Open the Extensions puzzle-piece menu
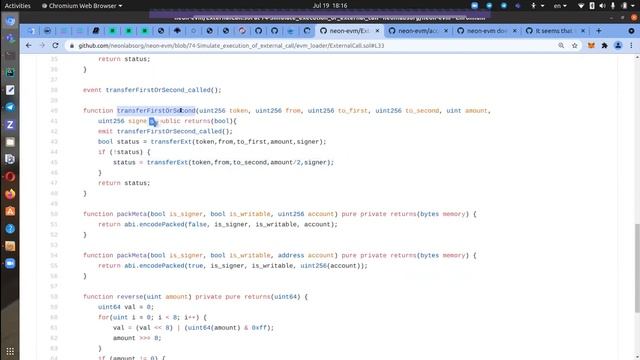 [x=604, y=46]
